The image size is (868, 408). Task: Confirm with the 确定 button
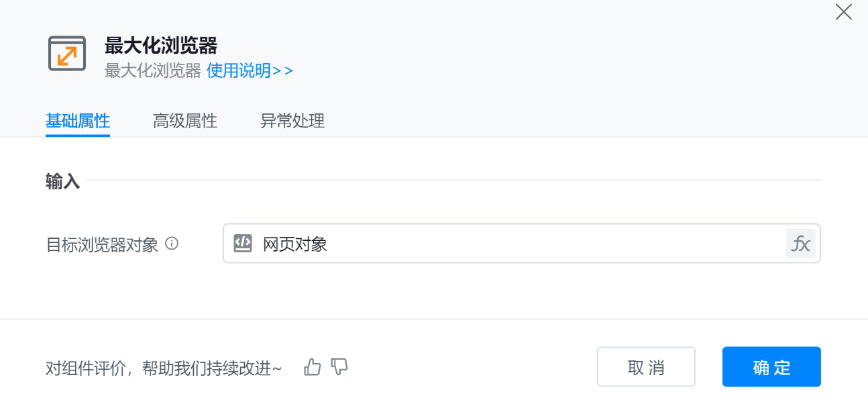pos(771,367)
